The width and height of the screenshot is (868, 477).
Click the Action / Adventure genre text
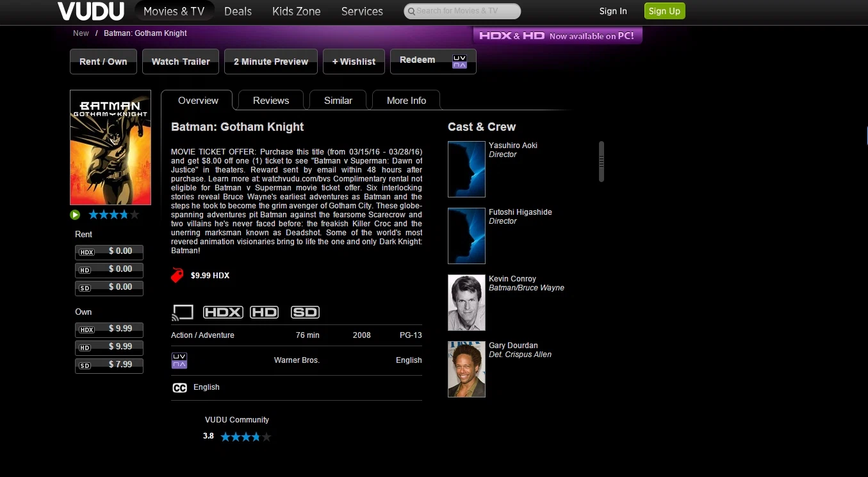click(x=202, y=335)
